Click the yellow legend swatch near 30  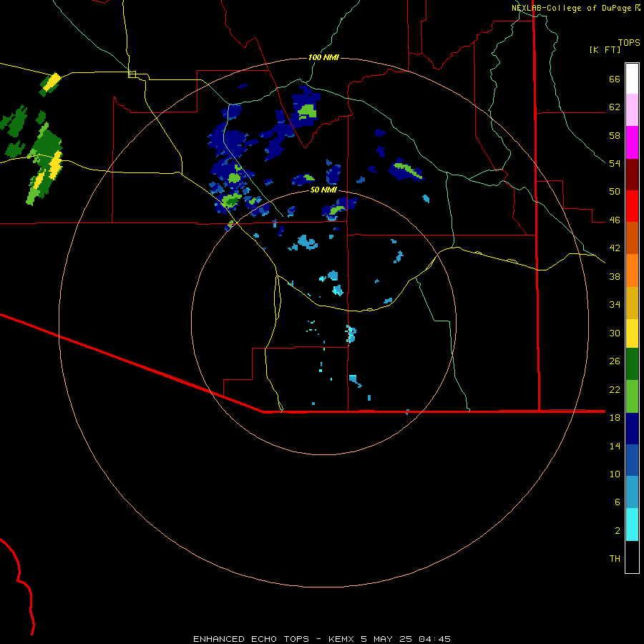632,333
